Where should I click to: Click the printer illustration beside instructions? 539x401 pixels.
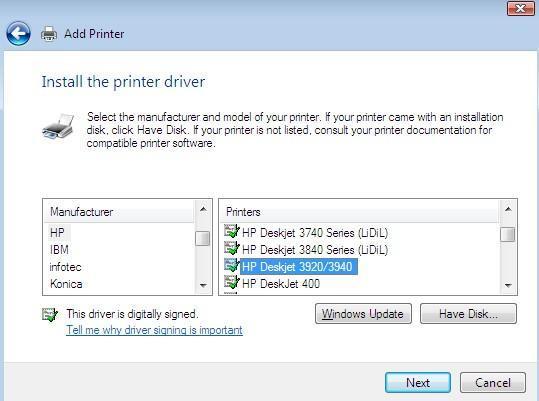58,126
